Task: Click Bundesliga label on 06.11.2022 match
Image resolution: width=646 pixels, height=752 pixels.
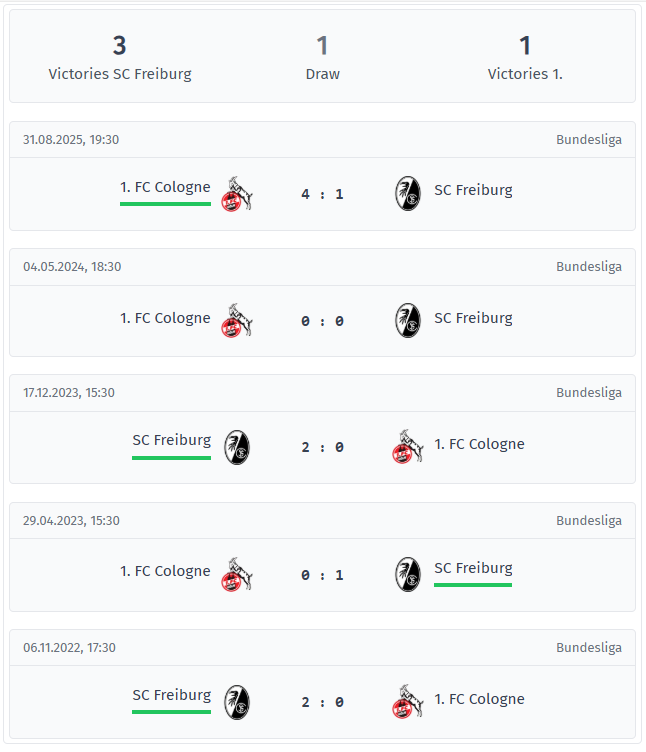Action: pyautogui.click(x=589, y=648)
